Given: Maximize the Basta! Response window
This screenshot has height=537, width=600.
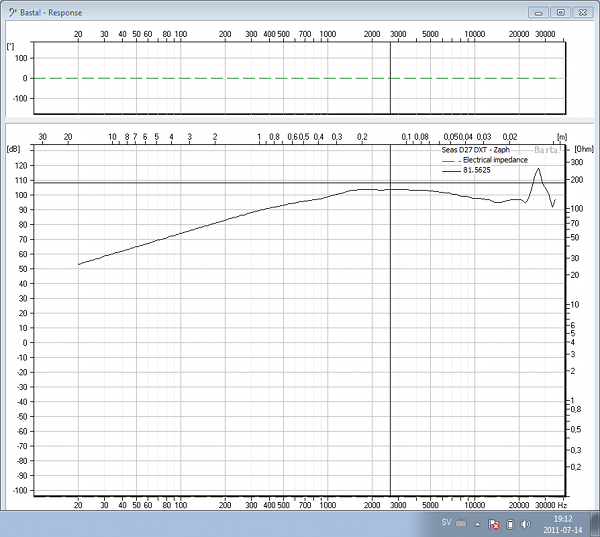Looking at the screenshot, I should coord(560,12).
